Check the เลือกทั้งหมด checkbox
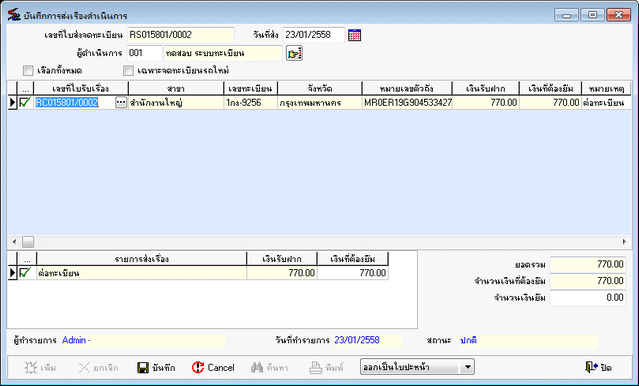 (28, 71)
